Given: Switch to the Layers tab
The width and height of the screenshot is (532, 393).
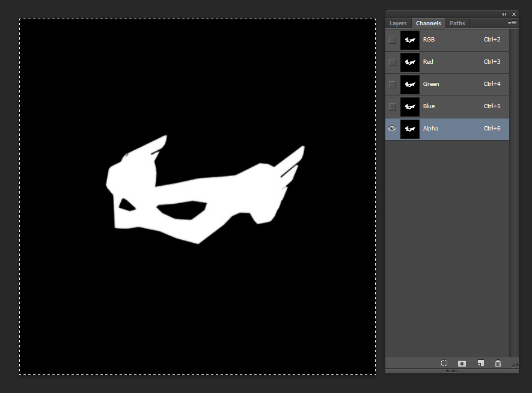Looking at the screenshot, I should pos(398,23).
